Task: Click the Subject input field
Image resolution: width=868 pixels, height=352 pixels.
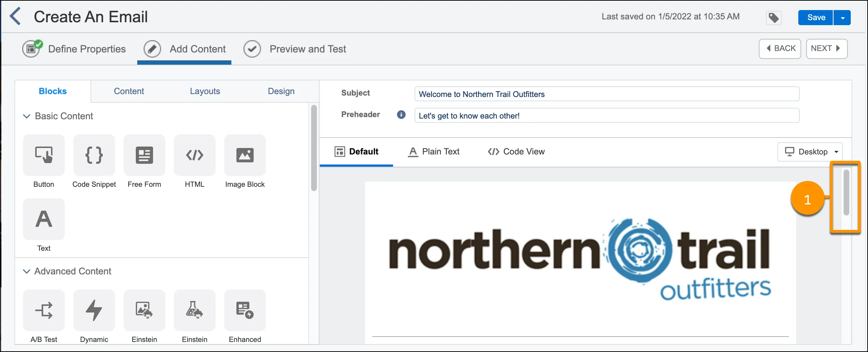Action: tap(607, 94)
